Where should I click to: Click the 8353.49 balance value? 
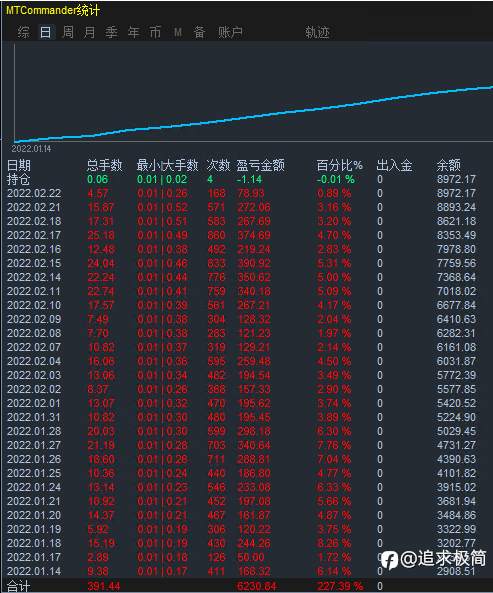(x=456, y=235)
